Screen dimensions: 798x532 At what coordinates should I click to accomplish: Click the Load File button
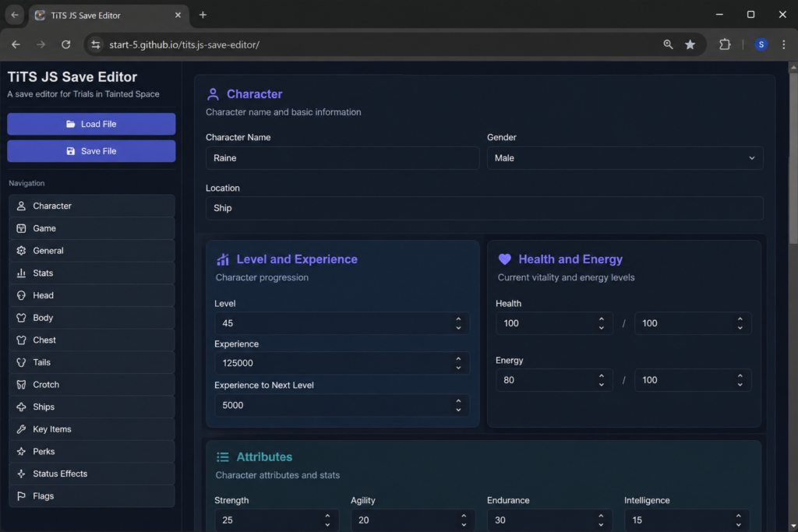[91, 124]
